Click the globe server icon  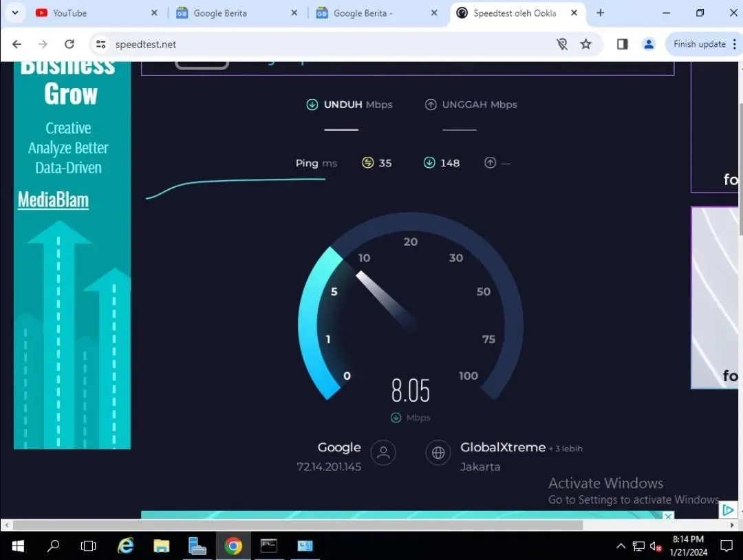pos(438,453)
